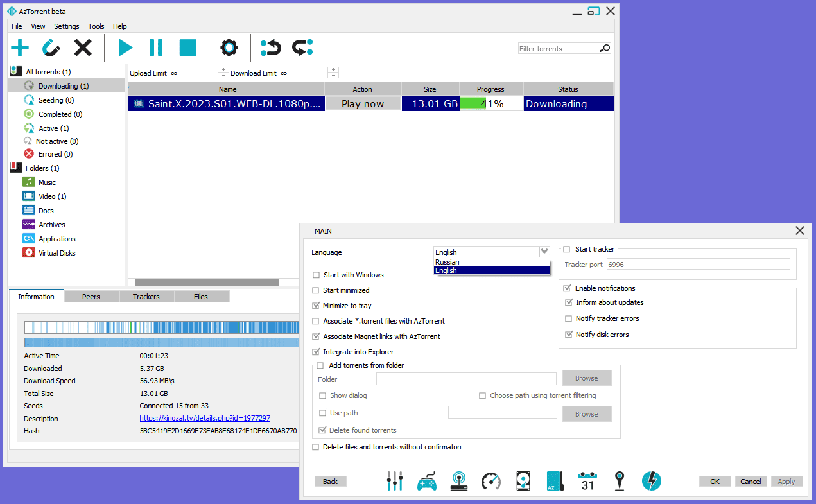Click the forward-arrow queue icon in toolbar
This screenshot has width=816, height=504.
click(x=302, y=48)
